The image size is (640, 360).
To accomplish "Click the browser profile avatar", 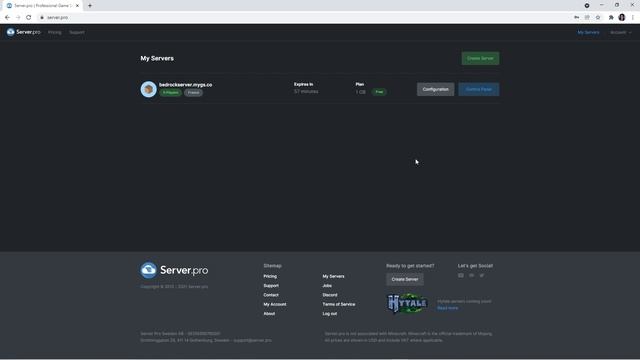I will (622, 18).
